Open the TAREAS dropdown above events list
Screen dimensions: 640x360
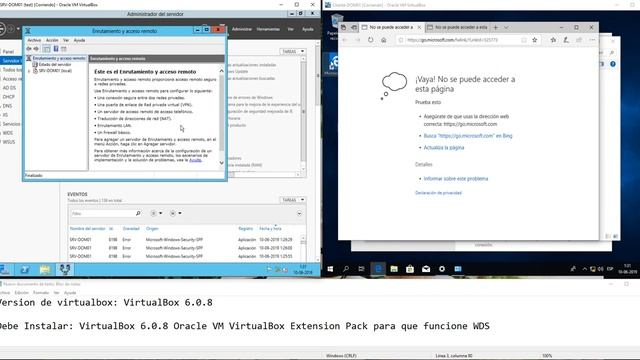point(293,200)
